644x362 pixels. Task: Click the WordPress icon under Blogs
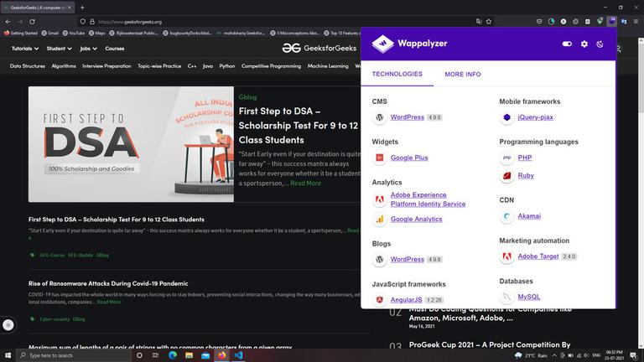click(380, 260)
